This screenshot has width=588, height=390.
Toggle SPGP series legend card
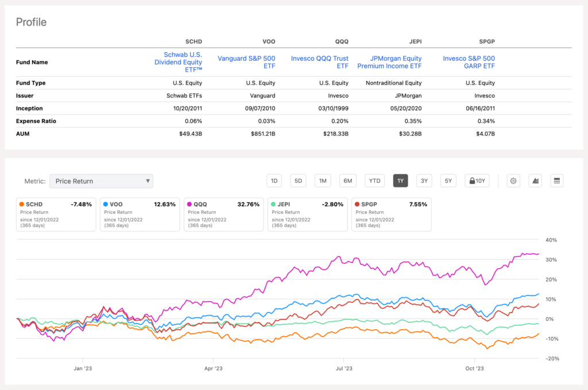tap(392, 214)
